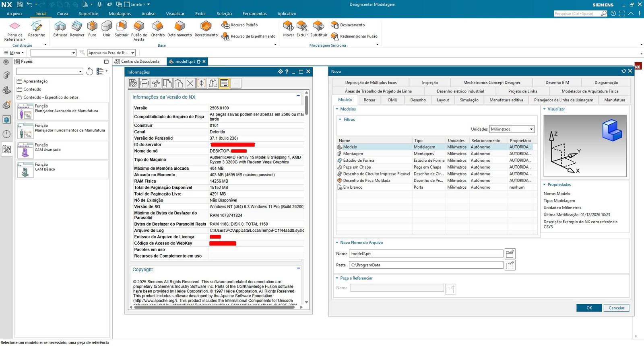This screenshot has width=644, height=346.
Task: Click the Cancelar button
Action: coord(616,308)
